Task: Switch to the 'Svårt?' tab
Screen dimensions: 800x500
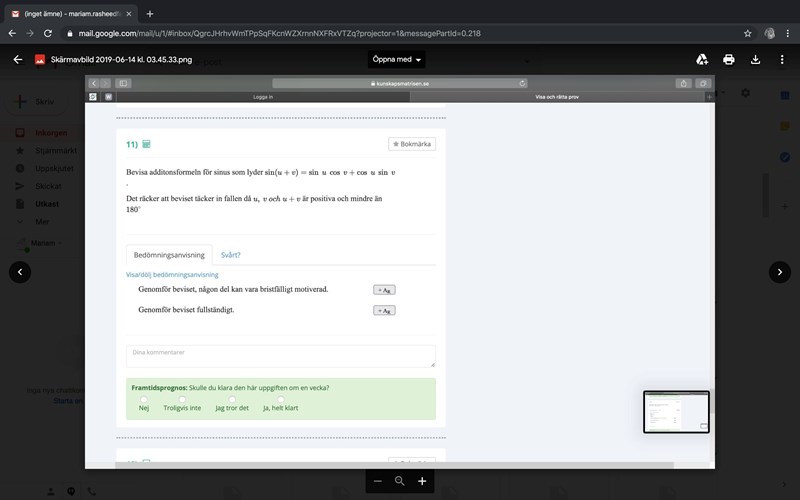Action: coord(230,255)
